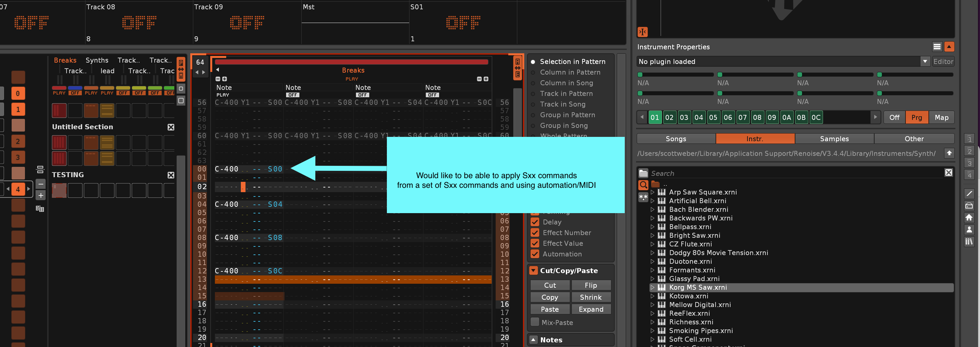
Task: Expand Bach Blender.xrni entry
Action: pos(652,209)
